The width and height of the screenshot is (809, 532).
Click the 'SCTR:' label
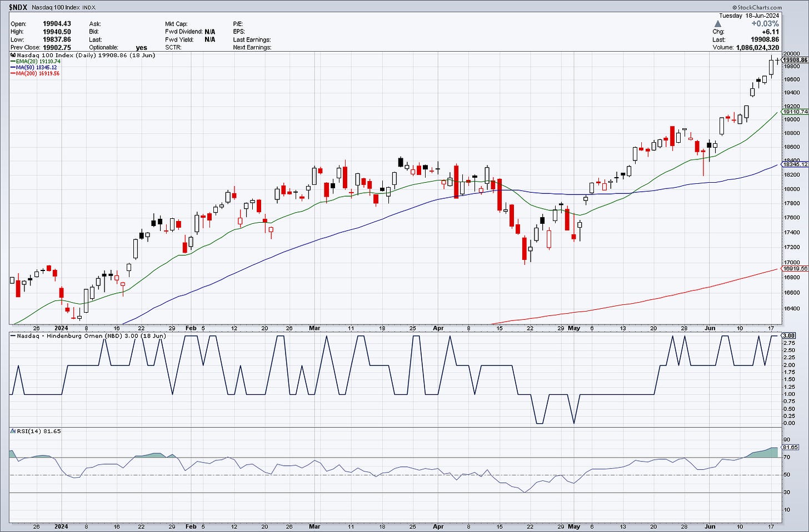(173, 48)
